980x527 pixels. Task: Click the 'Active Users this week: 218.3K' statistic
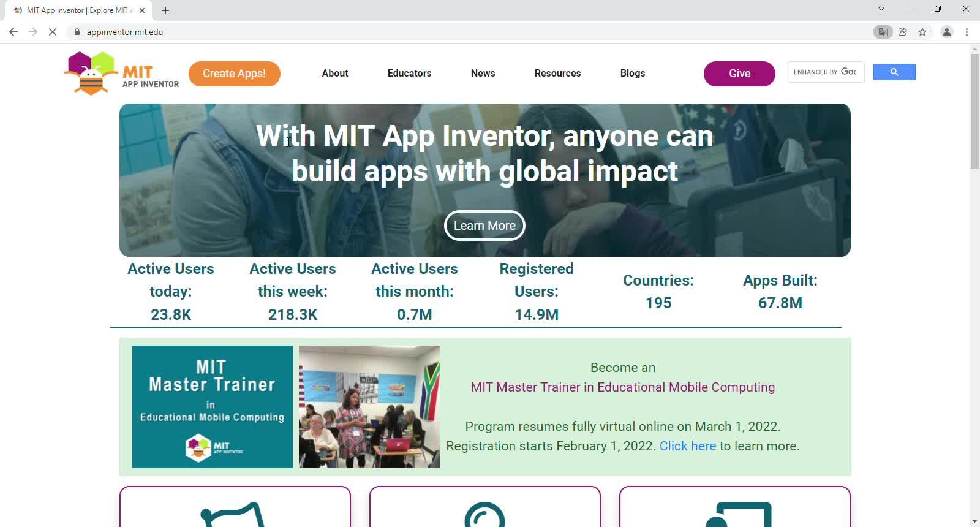[x=293, y=292]
